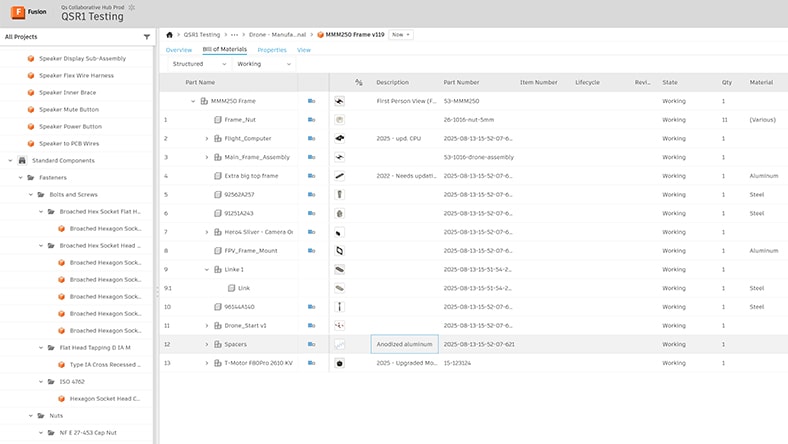The height and width of the screenshot is (444, 788).
Task: Switch to the Properties tab
Action: tap(272, 49)
